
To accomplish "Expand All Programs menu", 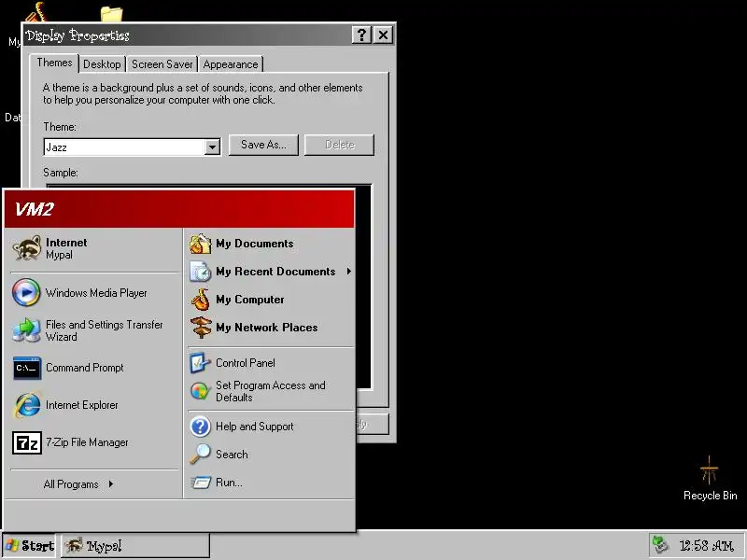I will [78, 484].
